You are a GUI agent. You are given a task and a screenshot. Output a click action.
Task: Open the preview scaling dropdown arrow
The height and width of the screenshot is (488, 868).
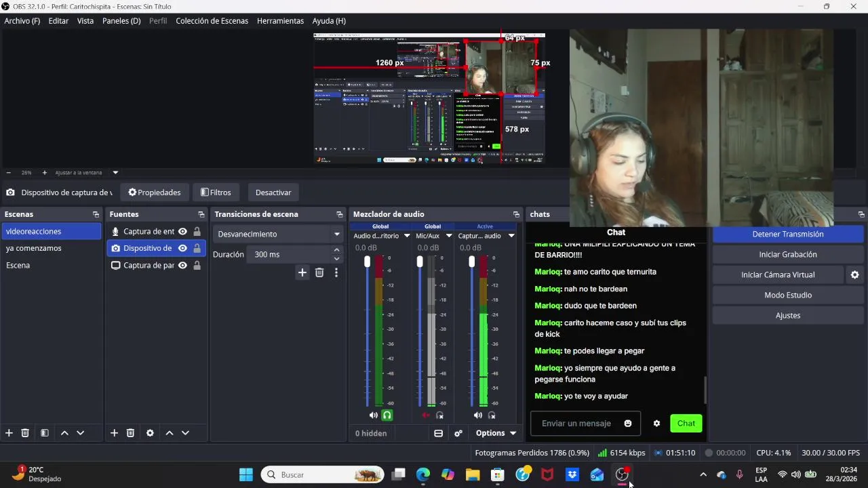[115, 173]
